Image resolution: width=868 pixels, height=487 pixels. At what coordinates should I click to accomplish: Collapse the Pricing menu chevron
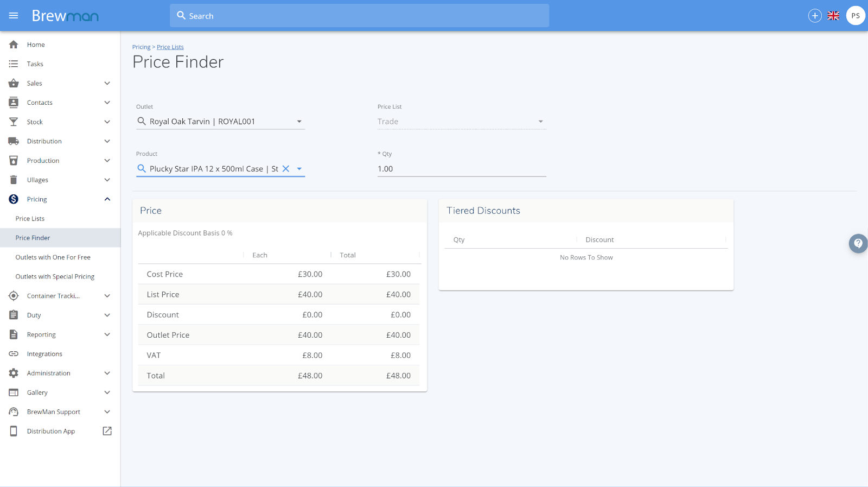pos(107,199)
